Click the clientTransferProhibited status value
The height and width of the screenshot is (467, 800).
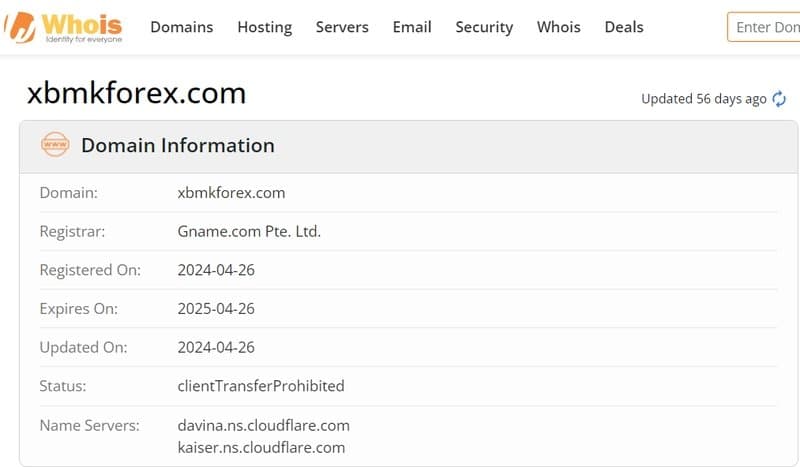(260, 385)
